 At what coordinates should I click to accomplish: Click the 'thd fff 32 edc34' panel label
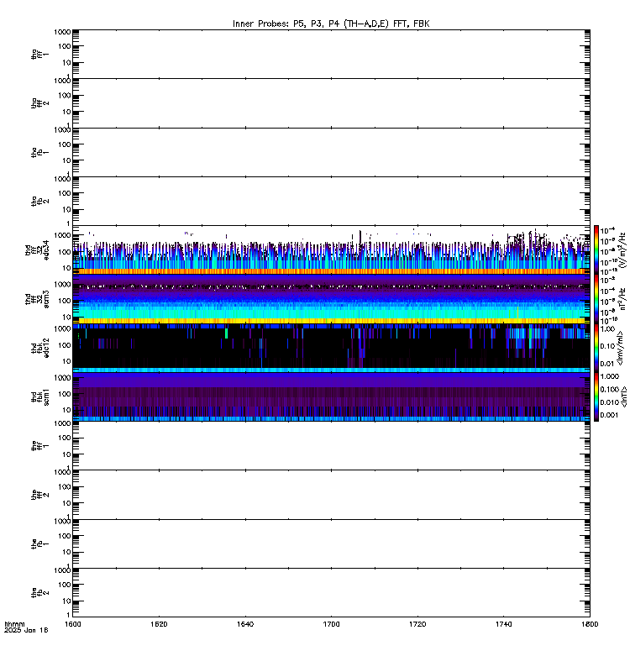pyautogui.click(x=37, y=249)
